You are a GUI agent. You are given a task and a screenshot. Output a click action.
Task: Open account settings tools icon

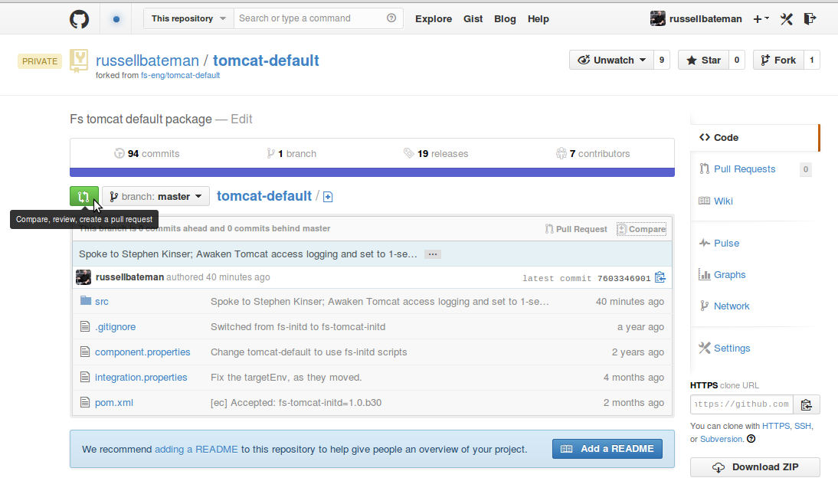tap(786, 19)
